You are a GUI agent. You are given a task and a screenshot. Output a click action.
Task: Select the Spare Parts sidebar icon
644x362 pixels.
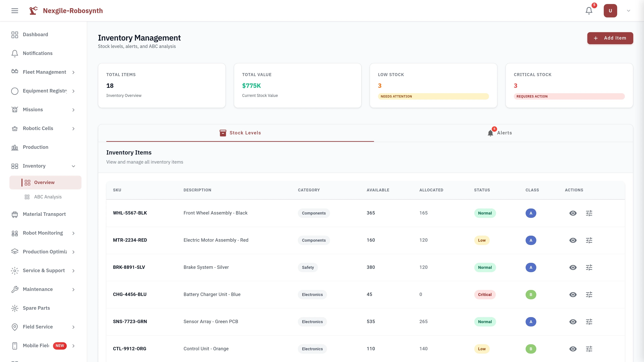15,308
